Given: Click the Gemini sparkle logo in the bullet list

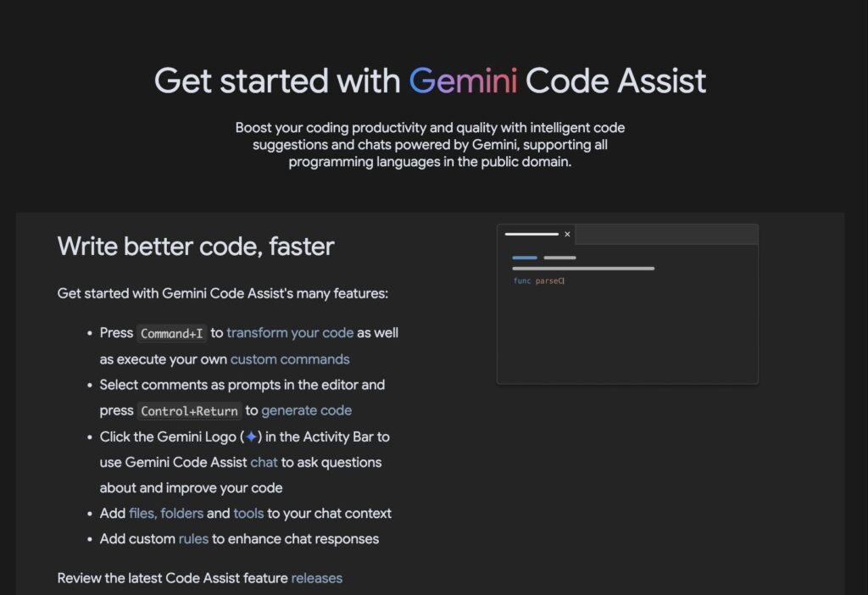Looking at the screenshot, I should point(251,437).
